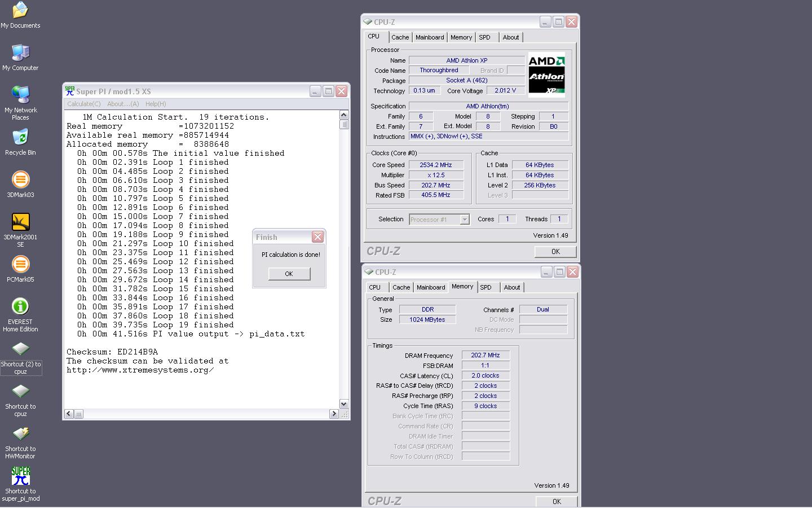Click the CAS# Latency 2.0 clocks field
This screenshot has height=508, width=812.
coord(486,375)
